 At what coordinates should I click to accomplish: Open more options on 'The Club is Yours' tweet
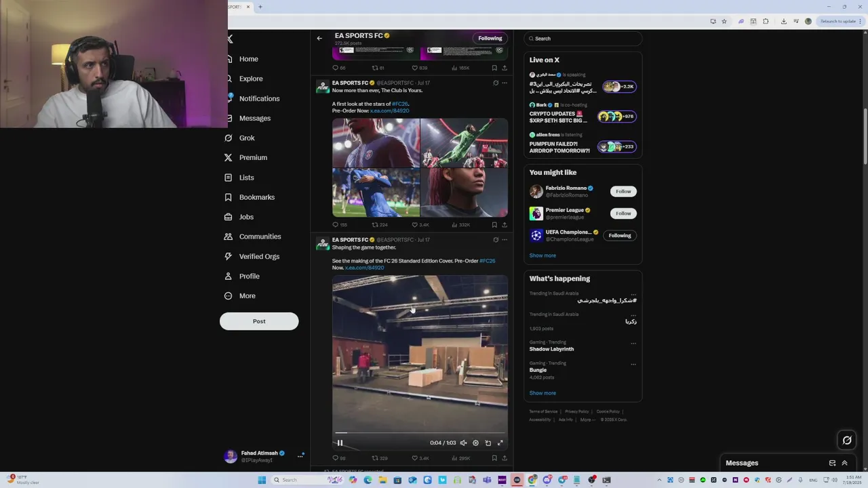(x=504, y=83)
